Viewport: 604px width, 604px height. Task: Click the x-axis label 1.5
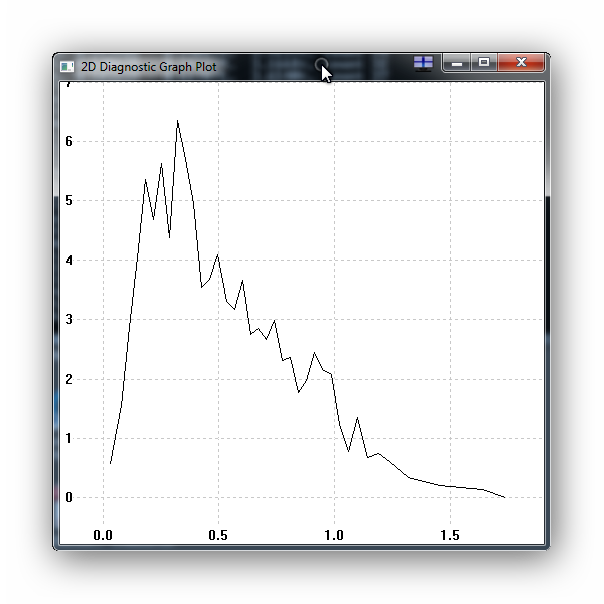click(450, 535)
